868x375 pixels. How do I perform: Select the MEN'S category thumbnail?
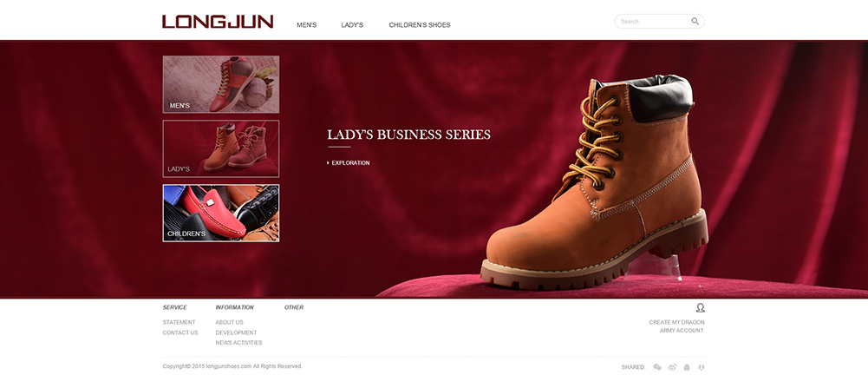click(221, 84)
